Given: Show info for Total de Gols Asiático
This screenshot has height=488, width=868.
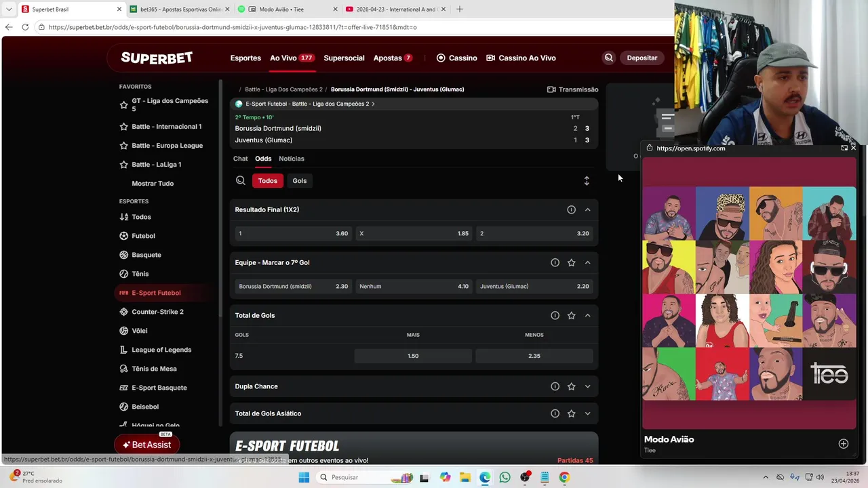Looking at the screenshot, I should point(555,413).
